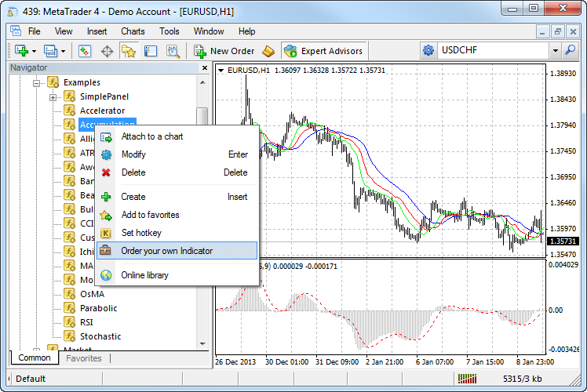Image resolution: width=587 pixels, height=392 pixels.
Task: Open the Strategy Tester magnifier icon
Action: (173, 51)
